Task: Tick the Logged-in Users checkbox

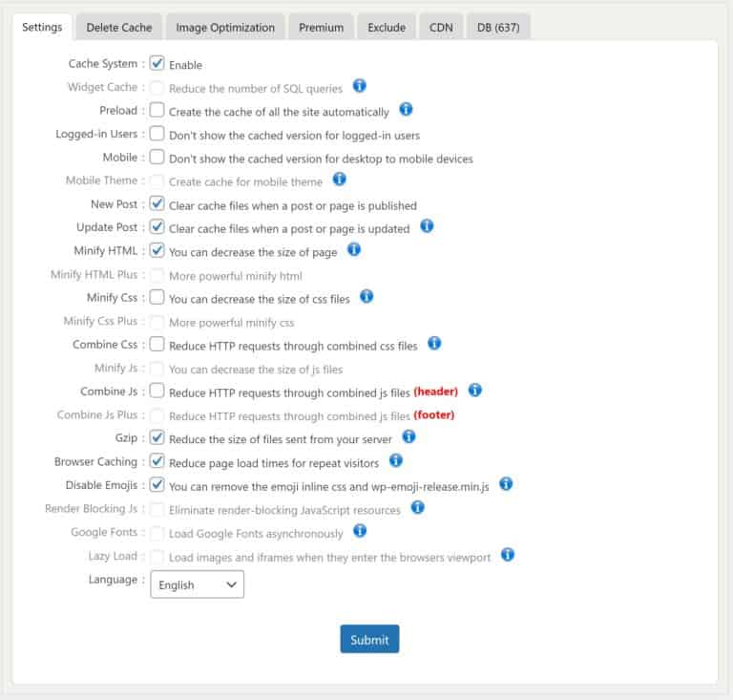Action: (157, 134)
